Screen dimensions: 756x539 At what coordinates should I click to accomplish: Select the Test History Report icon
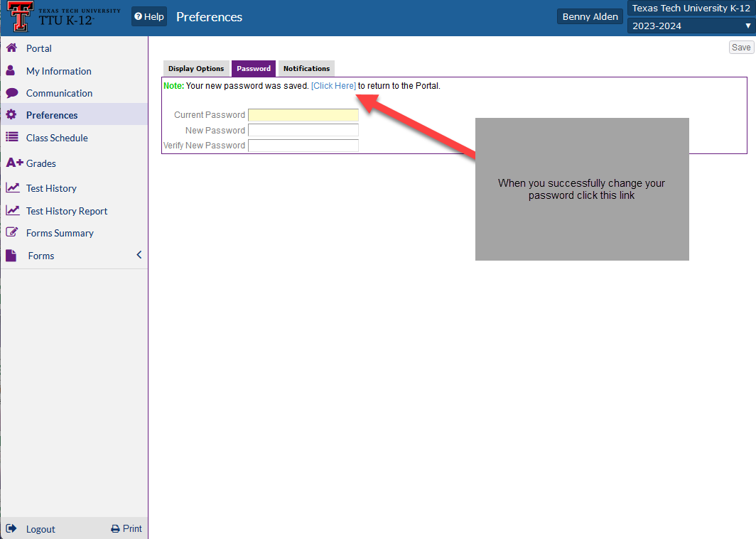pyautogui.click(x=14, y=210)
